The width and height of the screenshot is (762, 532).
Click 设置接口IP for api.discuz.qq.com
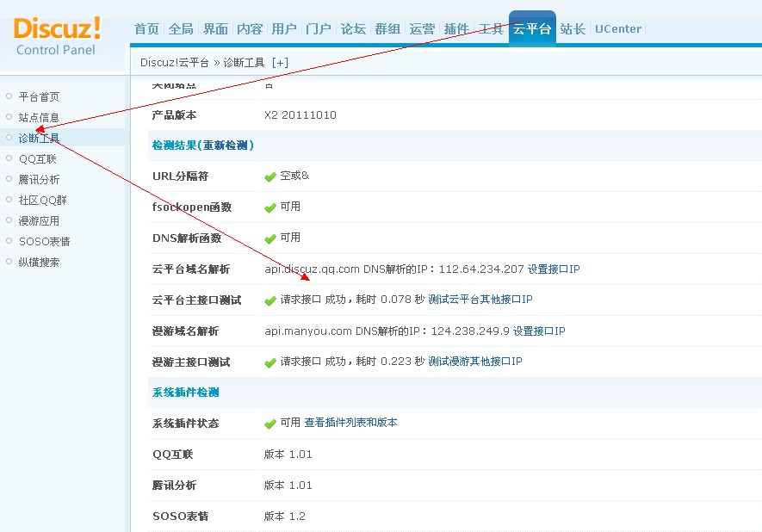coord(554,269)
